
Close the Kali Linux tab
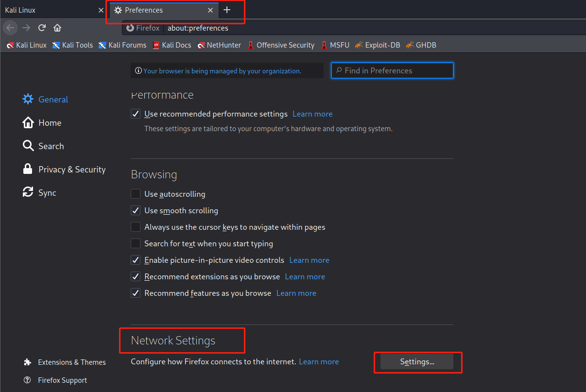(101, 10)
